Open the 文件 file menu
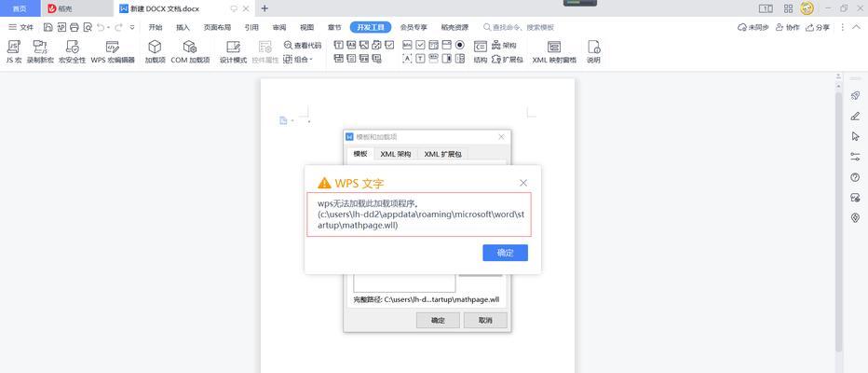 coord(21,27)
